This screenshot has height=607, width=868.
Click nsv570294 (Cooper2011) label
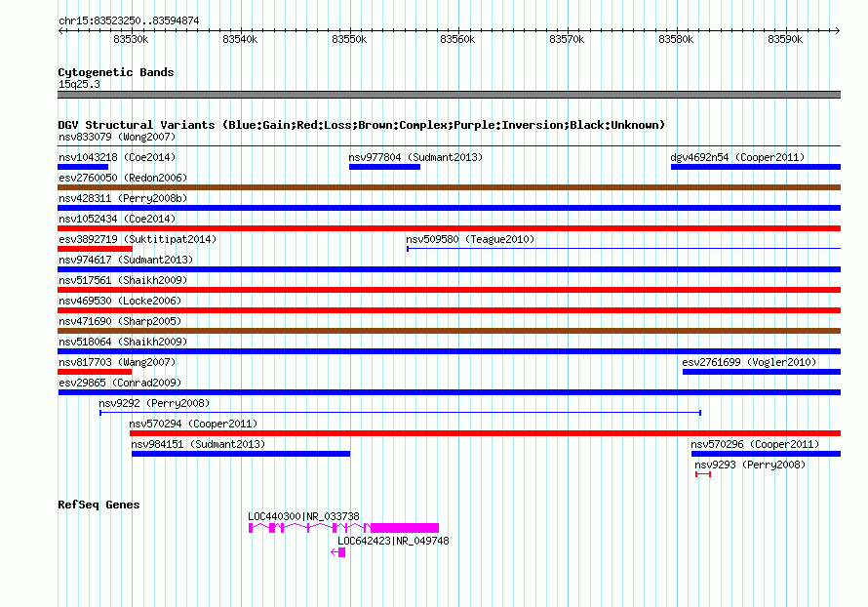(193, 424)
